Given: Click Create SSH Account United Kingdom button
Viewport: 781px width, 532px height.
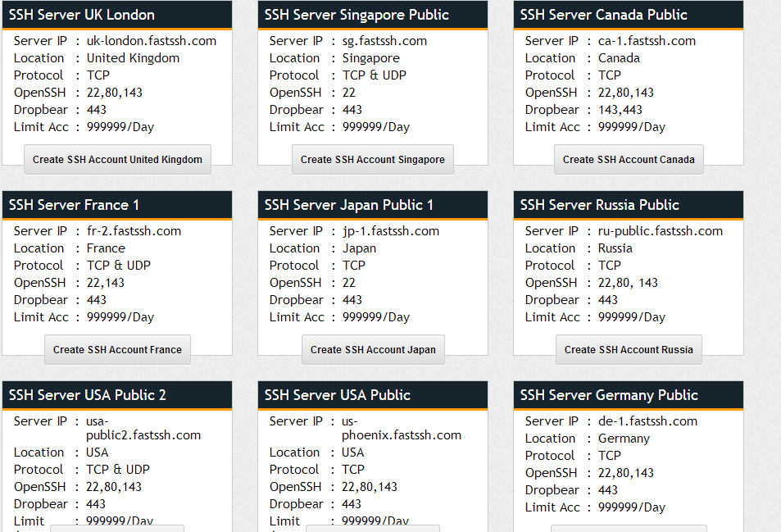Looking at the screenshot, I should [x=117, y=160].
